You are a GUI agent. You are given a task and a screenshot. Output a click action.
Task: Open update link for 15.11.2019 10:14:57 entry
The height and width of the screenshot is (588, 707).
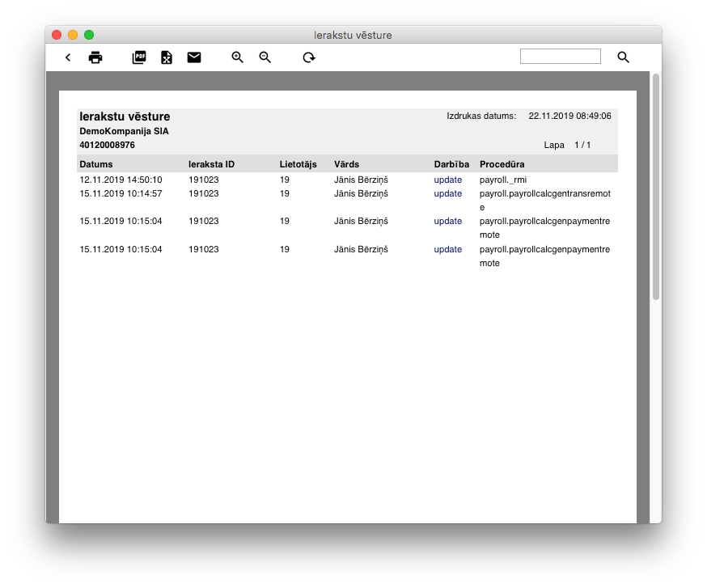[447, 194]
